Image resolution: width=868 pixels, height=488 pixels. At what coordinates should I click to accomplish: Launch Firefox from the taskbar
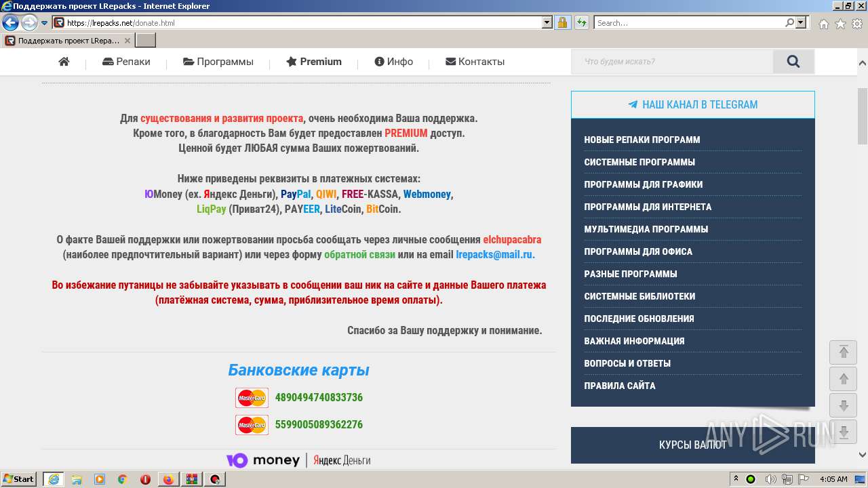(x=168, y=479)
